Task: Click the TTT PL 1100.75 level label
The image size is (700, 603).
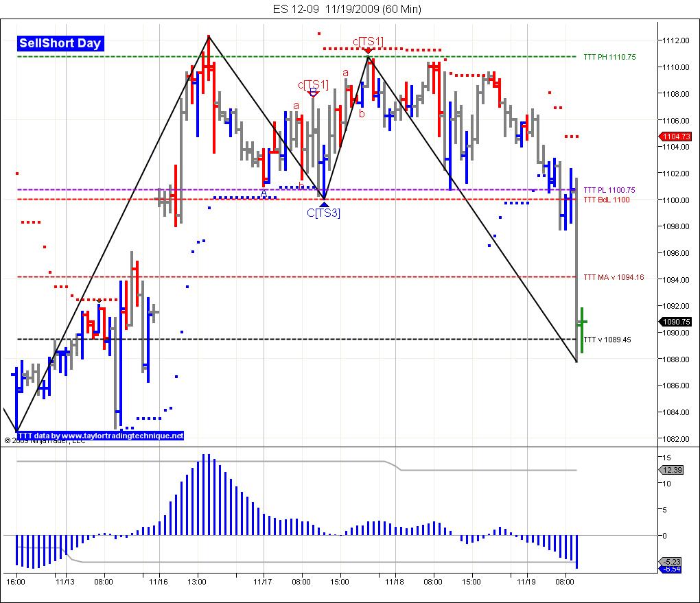Action: coord(609,190)
